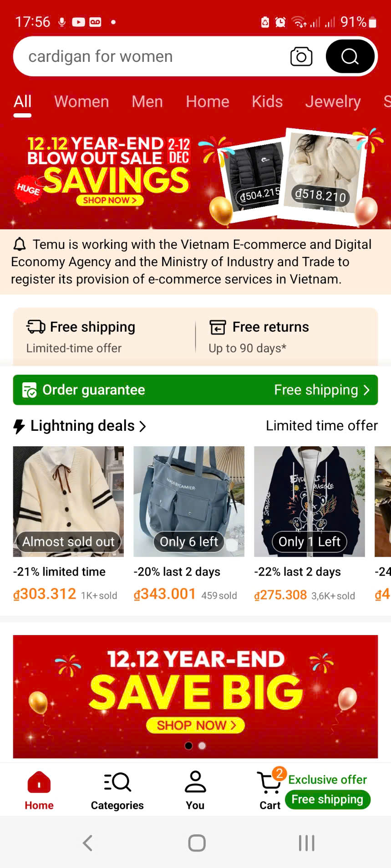Expand Lightning deals chevron
The height and width of the screenshot is (868, 391).
click(x=142, y=426)
